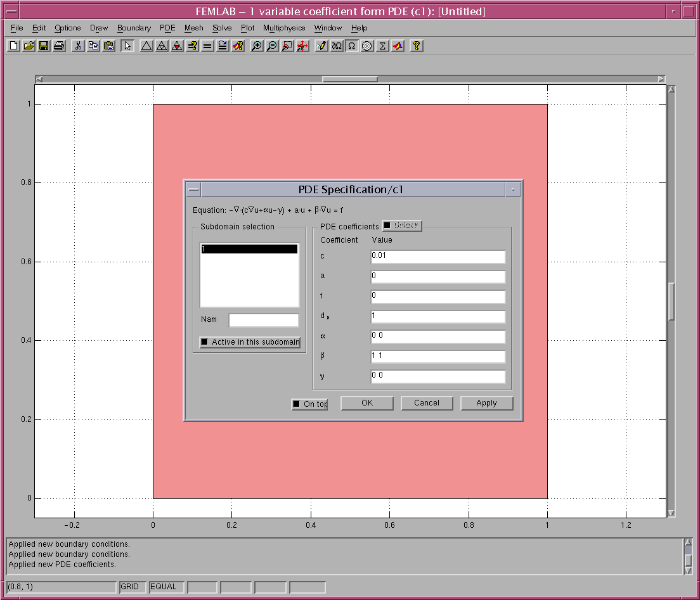Click the β coefficient field 1 1
This screenshot has height=600, width=700.
(x=438, y=357)
